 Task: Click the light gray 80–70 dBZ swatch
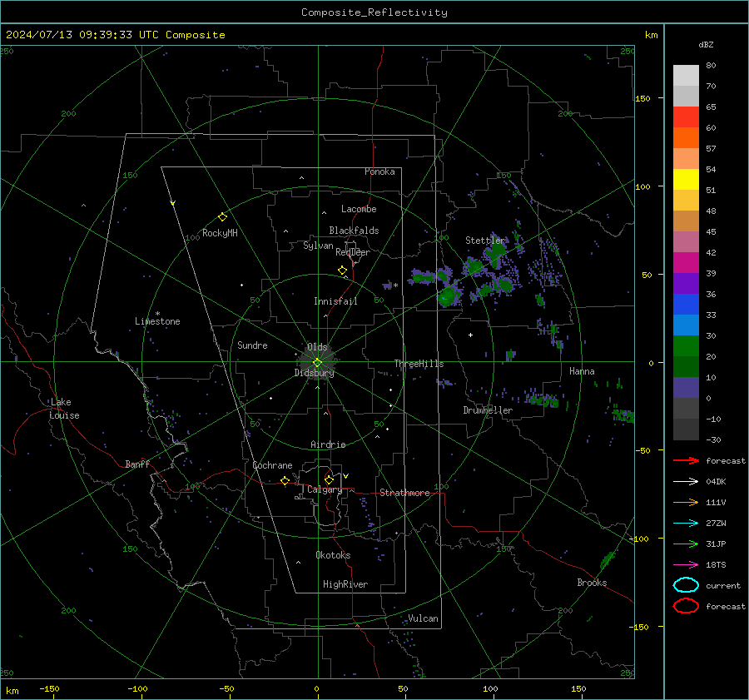tap(686, 76)
